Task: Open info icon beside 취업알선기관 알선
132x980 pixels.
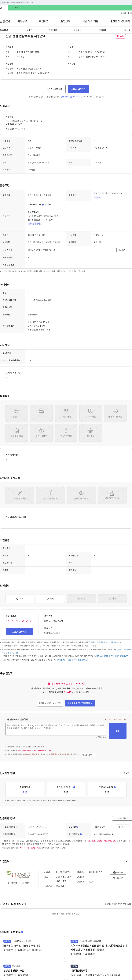Action: pos(74,787)
